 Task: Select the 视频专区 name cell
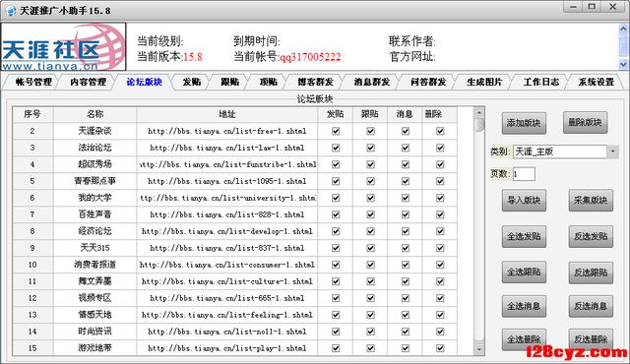tap(94, 298)
